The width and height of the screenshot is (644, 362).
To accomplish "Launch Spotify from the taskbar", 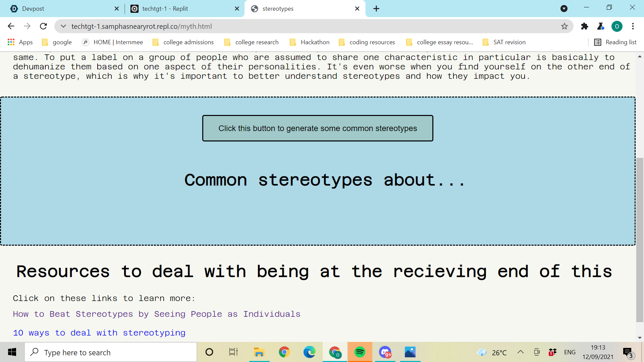I will [360, 352].
